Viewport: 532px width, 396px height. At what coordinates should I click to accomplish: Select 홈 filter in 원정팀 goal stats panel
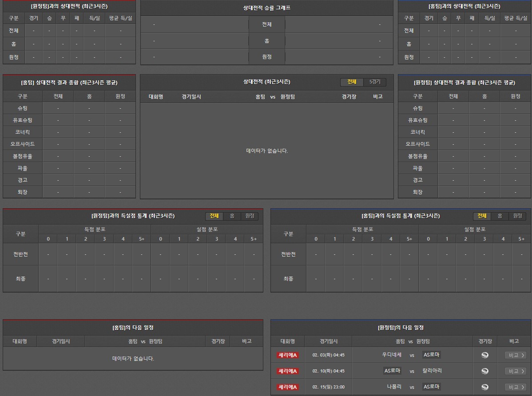[x=232, y=216]
